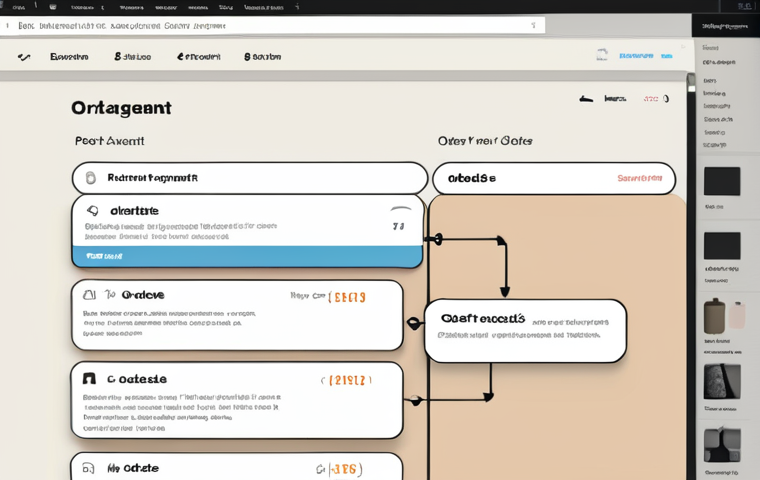Select the otedSs pill field
The image size is (760, 480).
[x=554, y=178]
